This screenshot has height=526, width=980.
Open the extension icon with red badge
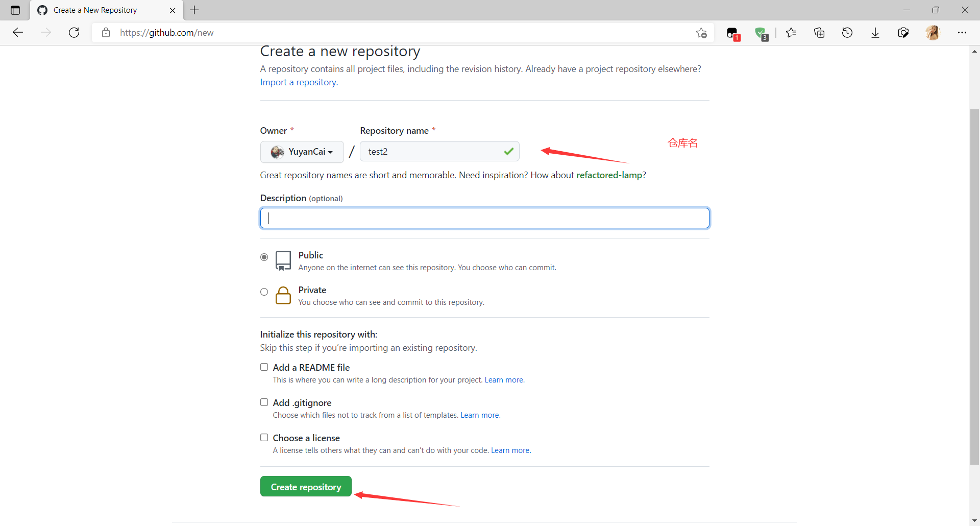pyautogui.click(x=733, y=33)
